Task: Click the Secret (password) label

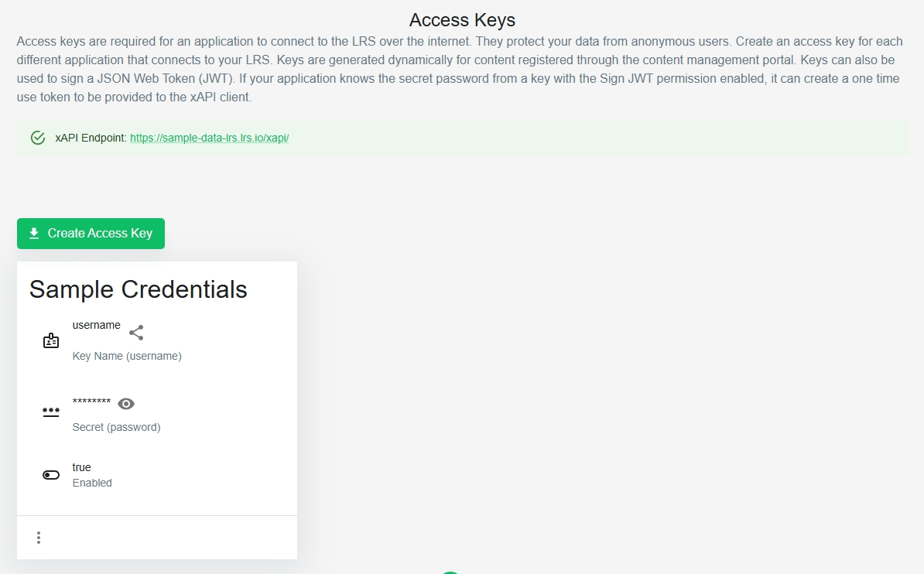Action: click(116, 427)
